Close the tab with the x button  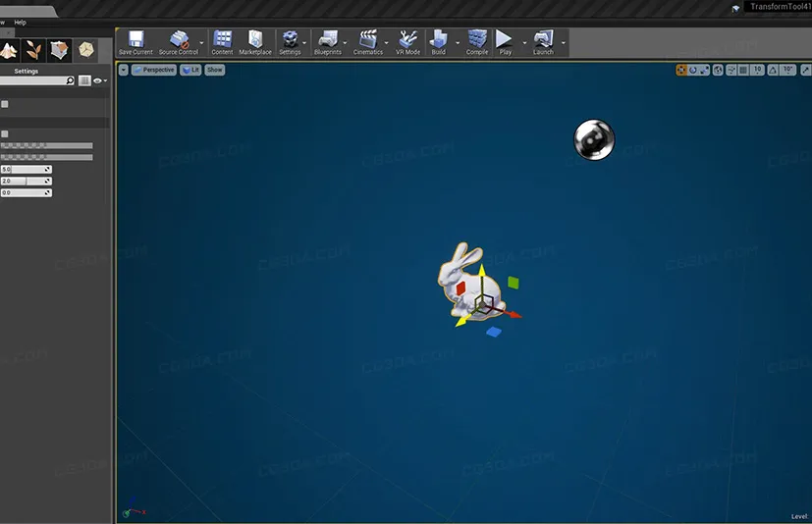(8, 33)
